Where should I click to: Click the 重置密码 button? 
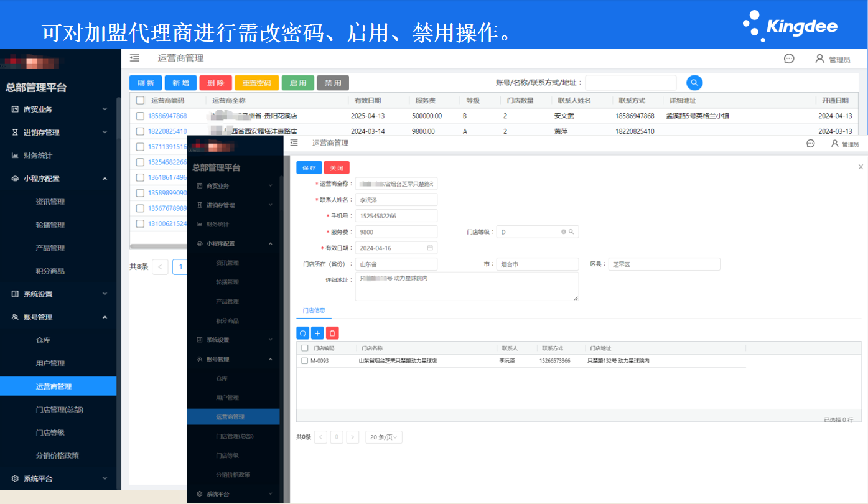pyautogui.click(x=256, y=83)
